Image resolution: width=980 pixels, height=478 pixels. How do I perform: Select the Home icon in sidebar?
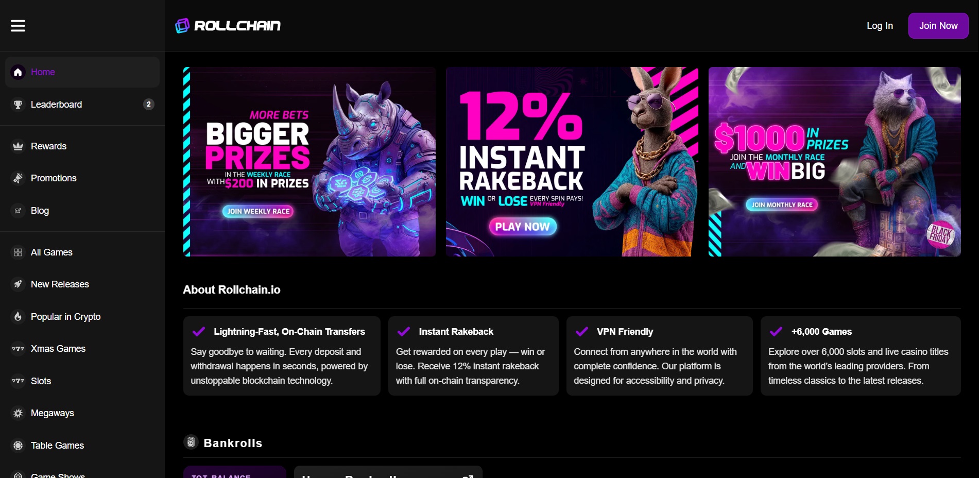pos(18,72)
